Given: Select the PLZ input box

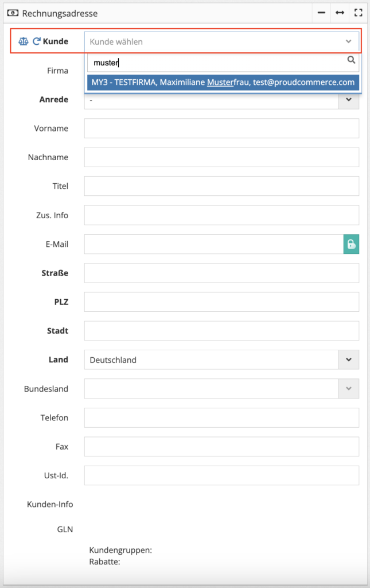Looking at the screenshot, I should [x=221, y=302].
